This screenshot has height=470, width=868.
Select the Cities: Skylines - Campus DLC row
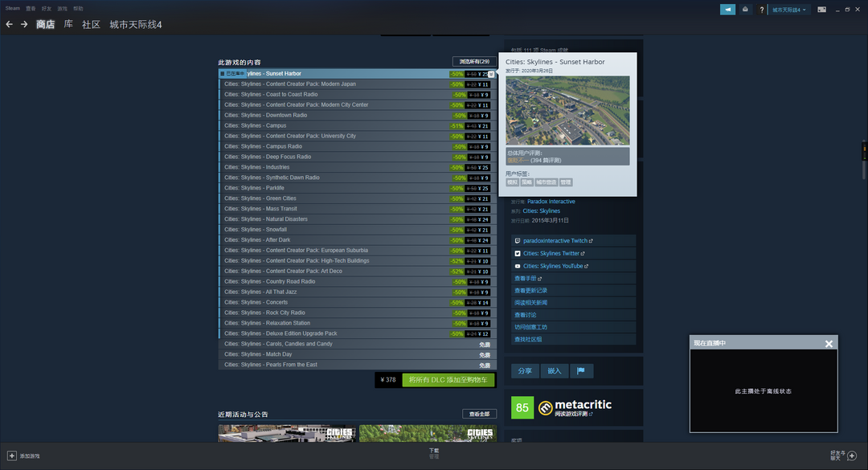coord(358,125)
